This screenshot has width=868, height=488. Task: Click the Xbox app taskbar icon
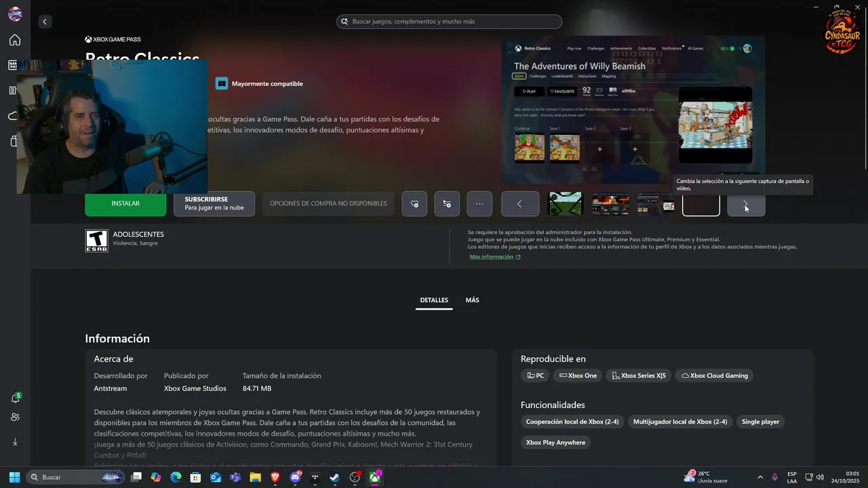pos(374,477)
